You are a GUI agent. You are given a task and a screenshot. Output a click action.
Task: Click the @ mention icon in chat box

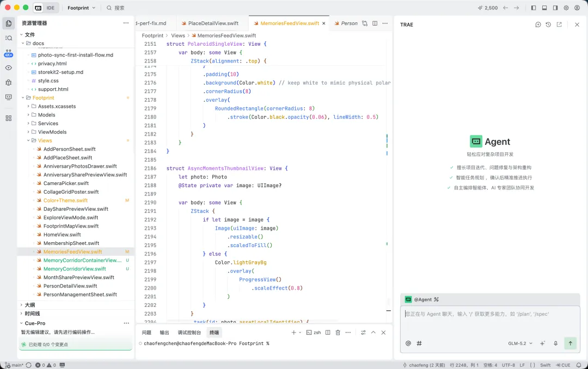(x=408, y=343)
